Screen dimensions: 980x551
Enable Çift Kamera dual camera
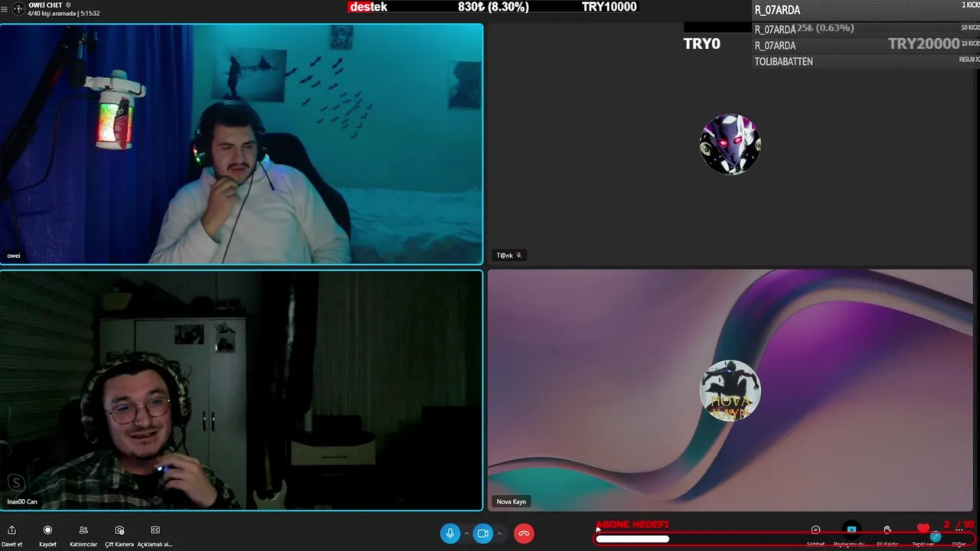[119, 535]
